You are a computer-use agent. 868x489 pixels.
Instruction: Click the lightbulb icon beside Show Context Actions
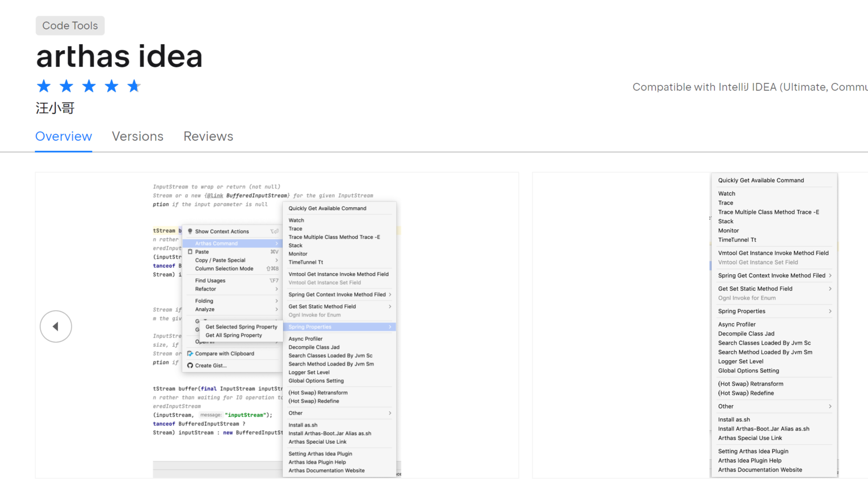point(190,231)
